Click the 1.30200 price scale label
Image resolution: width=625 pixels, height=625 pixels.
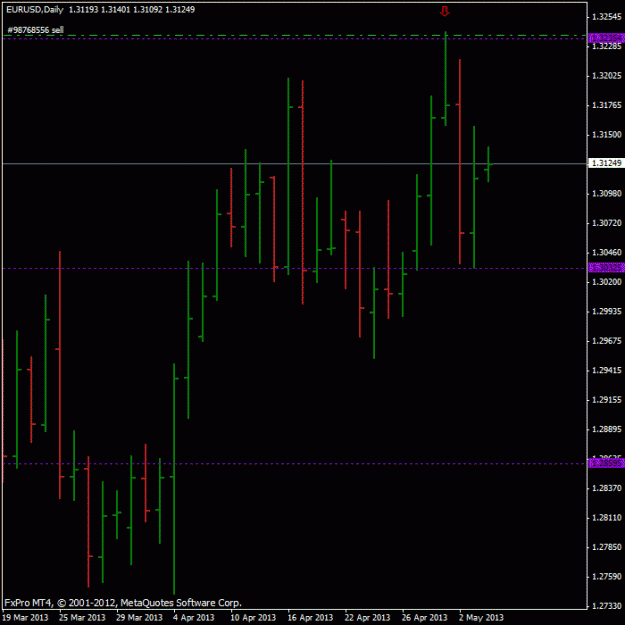(x=607, y=282)
